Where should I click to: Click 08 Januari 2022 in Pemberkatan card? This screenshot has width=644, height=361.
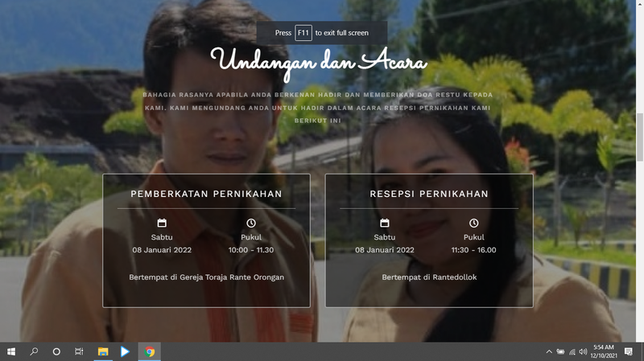[162, 250]
